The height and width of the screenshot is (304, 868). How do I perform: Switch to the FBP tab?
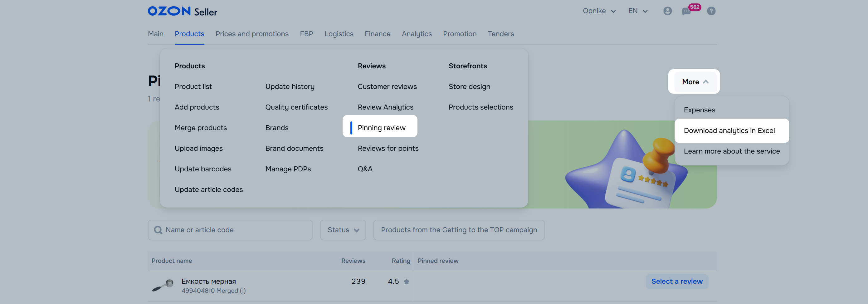click(x=306, y=34)
